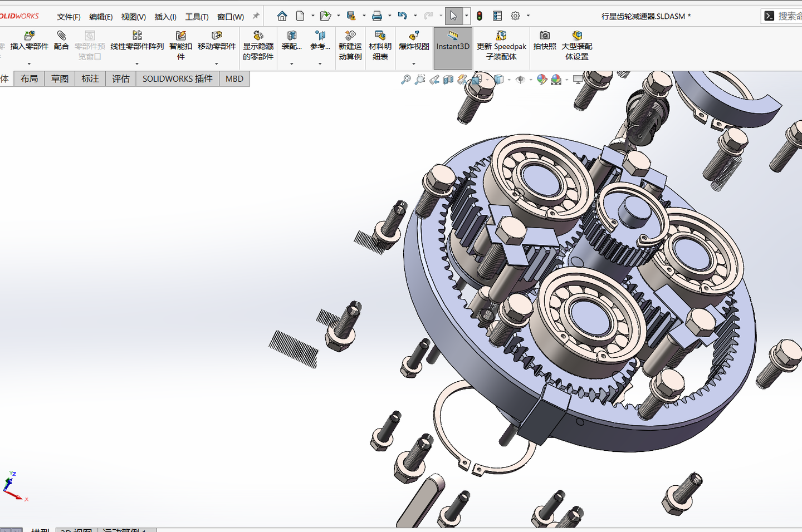Viewport: 802px width, 532px height.
Task: Click 更新 Speedpak 子装配体
Action: click(x=501, y=46)
